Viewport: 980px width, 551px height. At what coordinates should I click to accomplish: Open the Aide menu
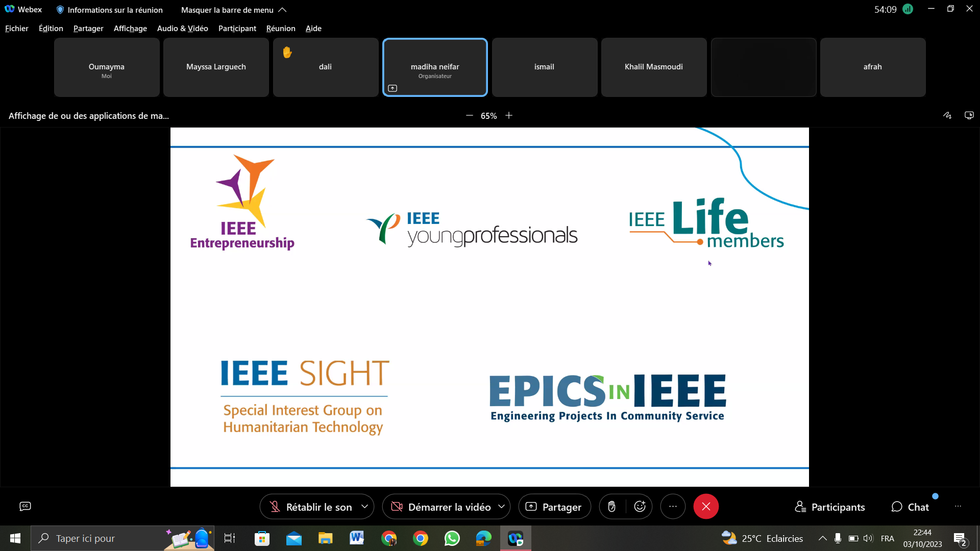(x=313, y=29)
